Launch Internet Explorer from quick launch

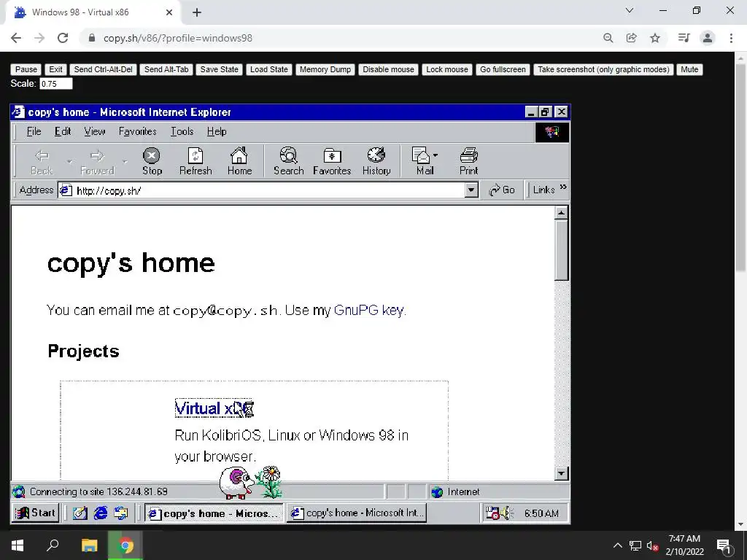pyautogui.click(x=101, y=513)
